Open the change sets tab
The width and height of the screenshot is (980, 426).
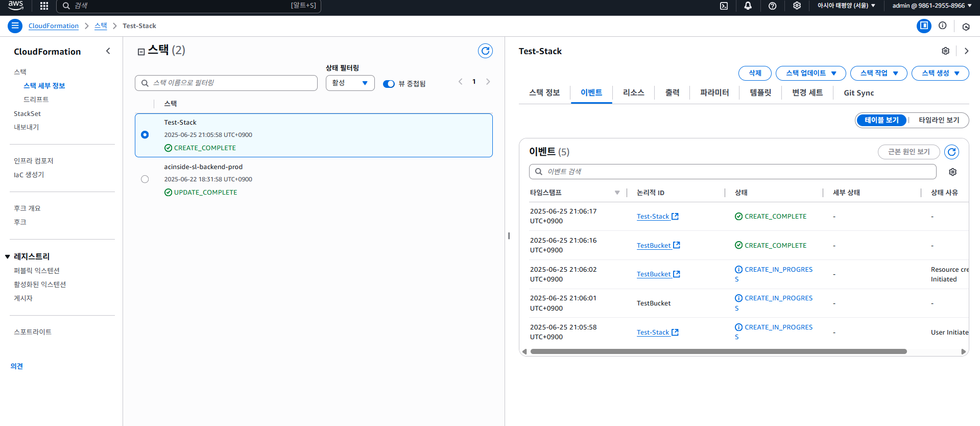pyautogui.click(x=807, y=92)
